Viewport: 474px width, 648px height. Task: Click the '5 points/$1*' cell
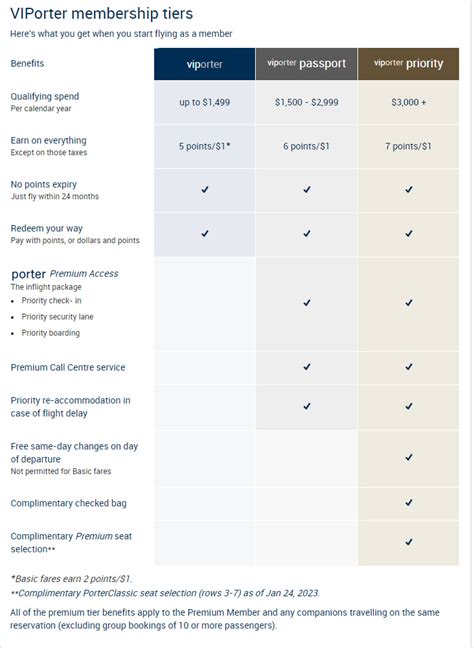click(x=205, y=146)
